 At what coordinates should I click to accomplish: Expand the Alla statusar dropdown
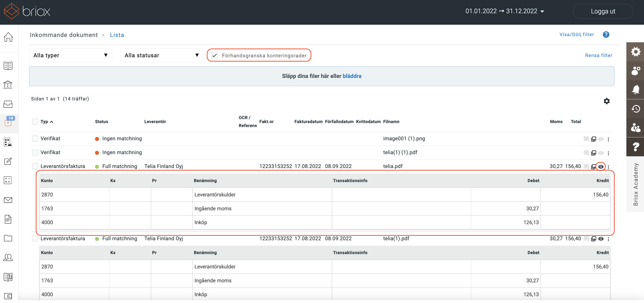(162, 55)
